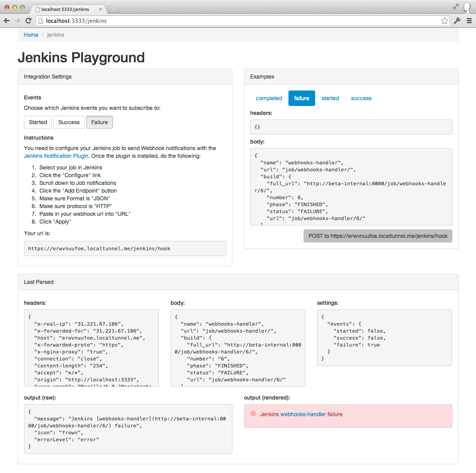Click the "settings:" label
This screenshot has width=476, height=473.
point(328,303)
